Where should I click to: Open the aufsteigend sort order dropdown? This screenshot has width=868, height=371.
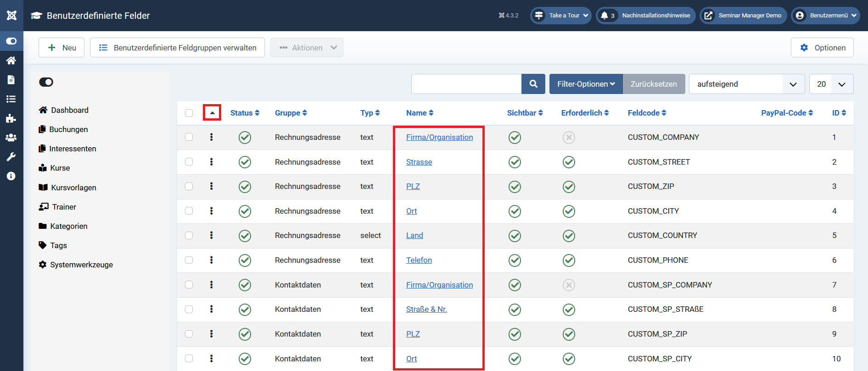point(746,84)
